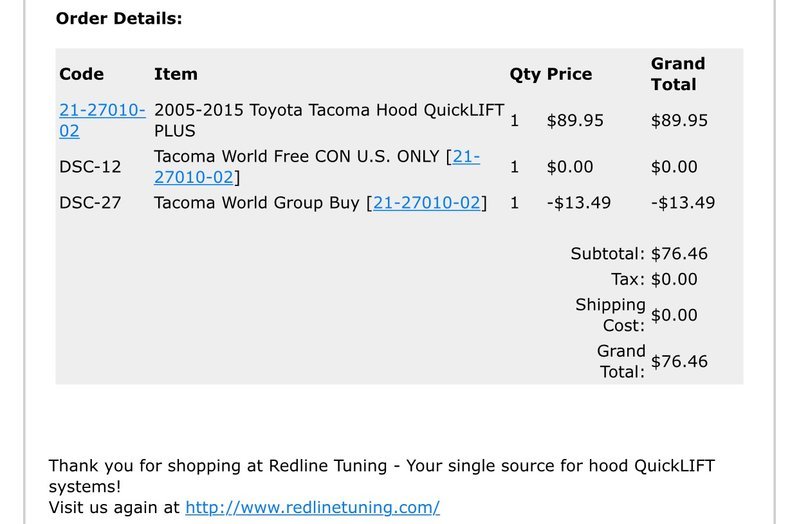Open the 21-27010-02 link beside Group Buy
This screenshot has width=799, height=524.
pos(427,203)
